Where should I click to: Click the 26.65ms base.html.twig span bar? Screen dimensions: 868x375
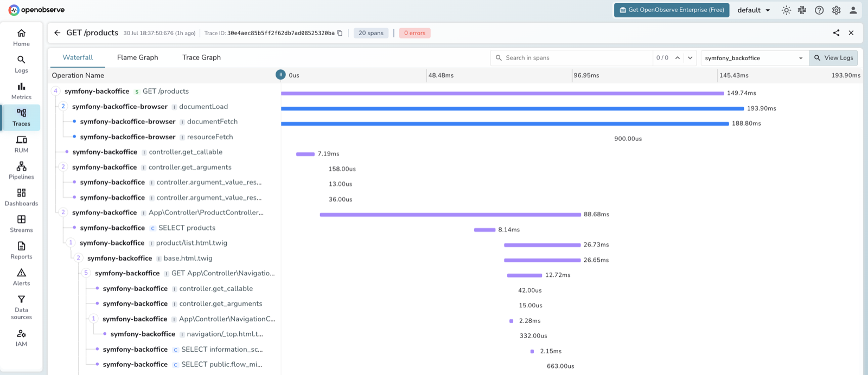tap(542, 260)
